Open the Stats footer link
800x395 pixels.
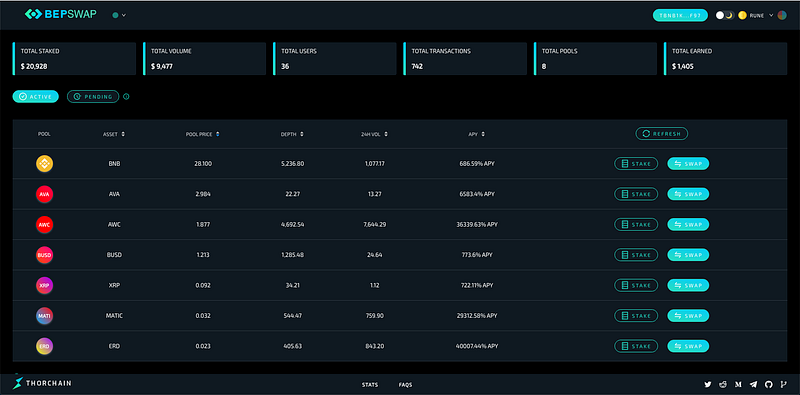tap(370, 385)
